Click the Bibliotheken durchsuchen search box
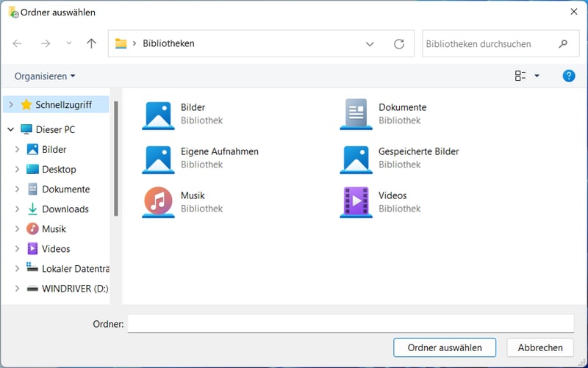 [489, 44]
